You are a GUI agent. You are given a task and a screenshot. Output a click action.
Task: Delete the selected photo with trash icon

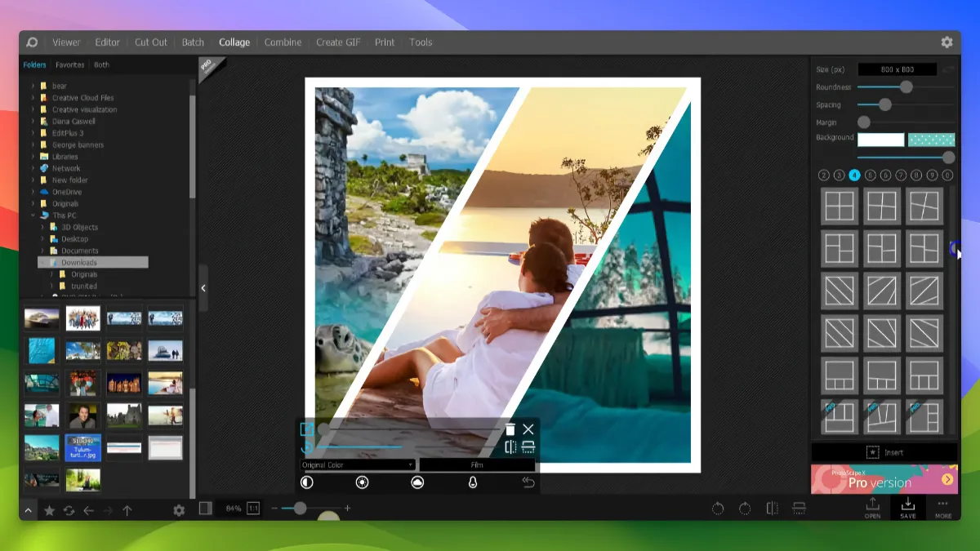510,429
